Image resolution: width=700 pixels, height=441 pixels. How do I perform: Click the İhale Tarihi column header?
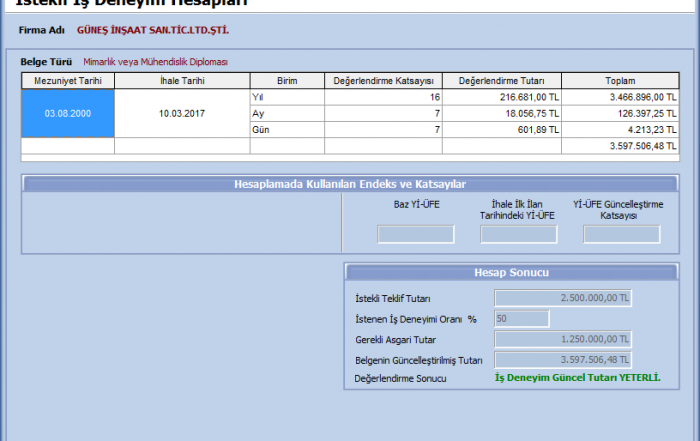(x=182, y=81)
